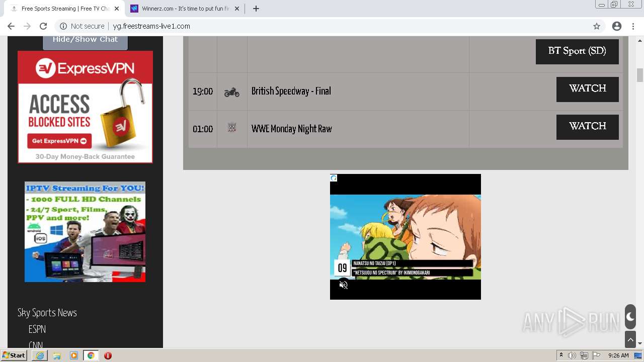Viewport: 644px width, 362px height.
Task: Bookmark this page with star icon
Action: [597, 26]
